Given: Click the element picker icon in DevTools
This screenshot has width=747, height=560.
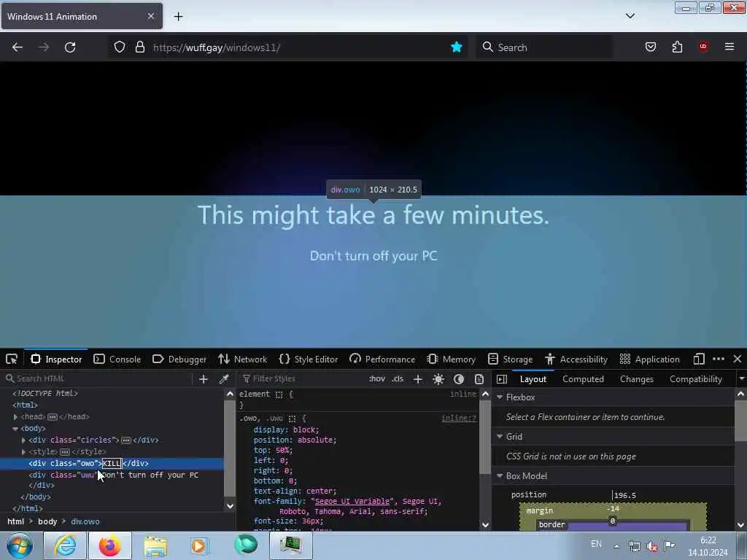Looking at the screenshot, I should click(12, 359).
